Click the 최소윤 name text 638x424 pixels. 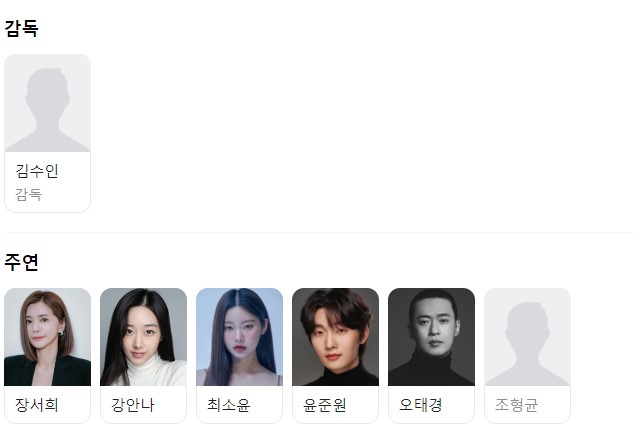point(229,405)
